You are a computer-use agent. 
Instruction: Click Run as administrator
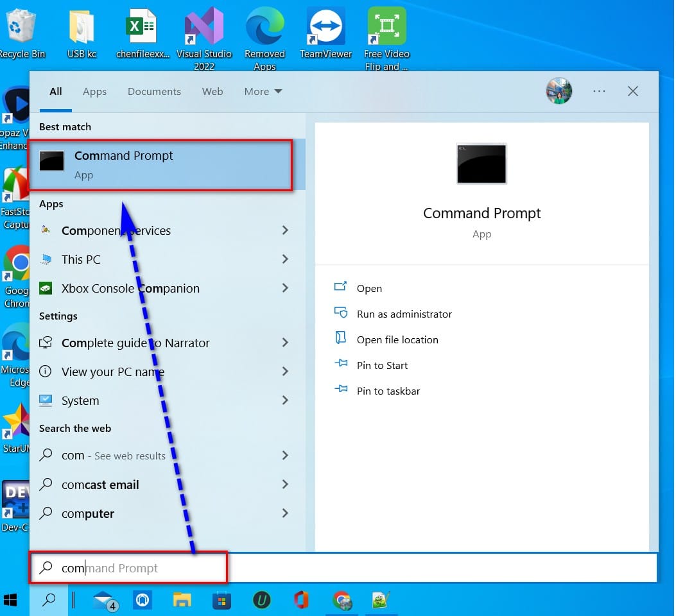click(x=404, y=314)
